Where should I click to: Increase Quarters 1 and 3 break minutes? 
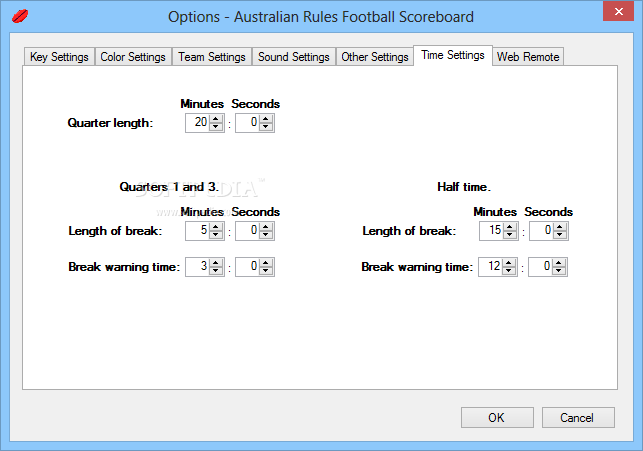[x=216, y=227]
